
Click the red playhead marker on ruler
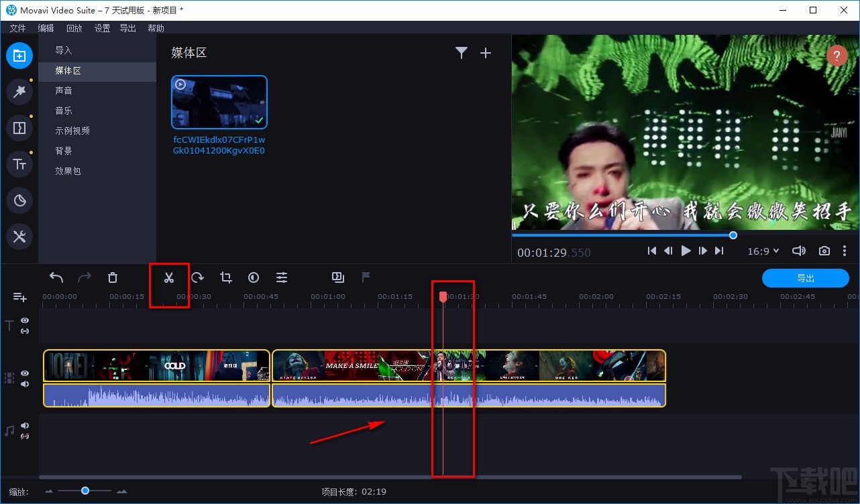[443, 296]
